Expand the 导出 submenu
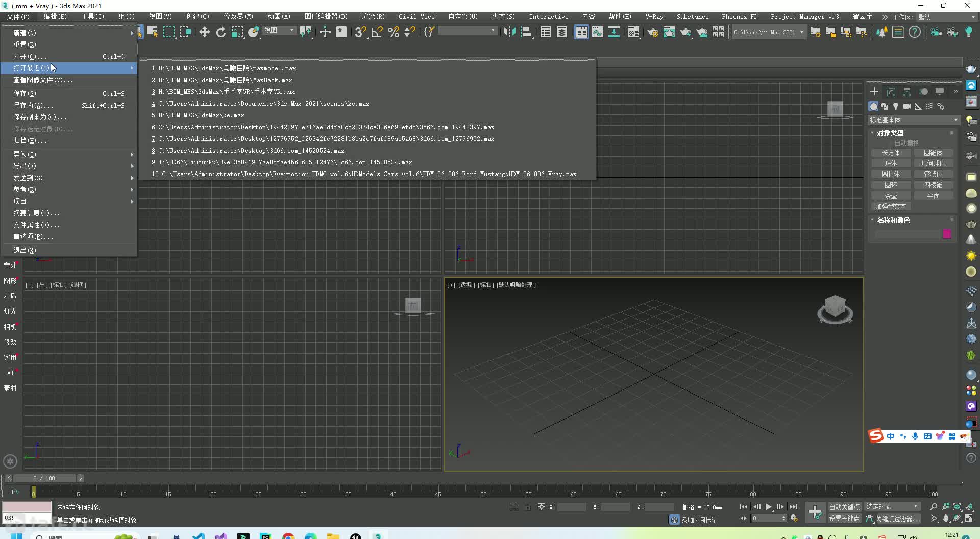 pyautogui.click(x=69, y=166)
